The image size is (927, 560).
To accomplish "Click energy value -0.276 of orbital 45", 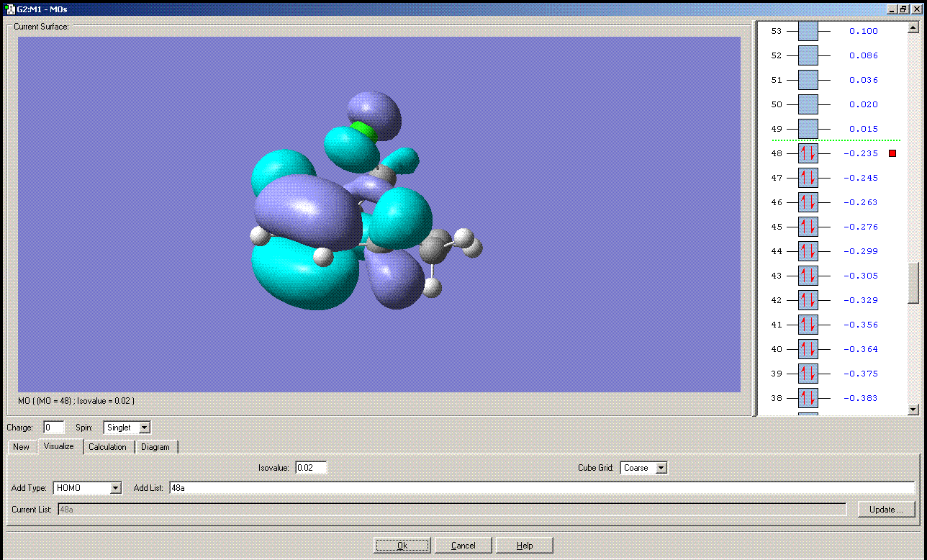I will pos(861,227).
